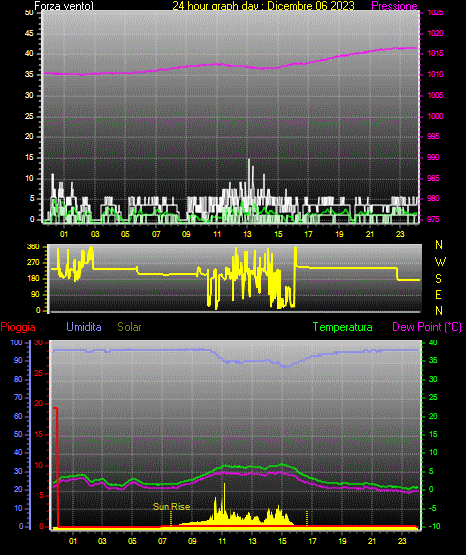
Task: Click the Forza vento axis title
Action: [x=64, y=6]
